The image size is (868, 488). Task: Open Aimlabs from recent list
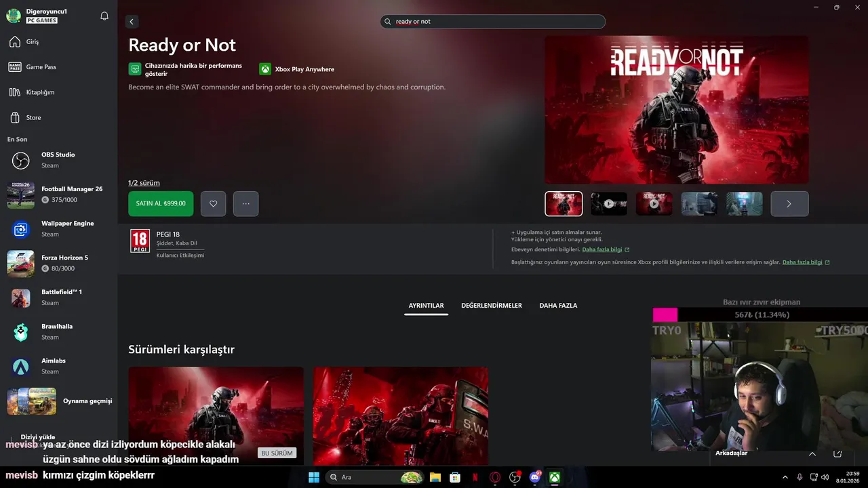point(58,366)
